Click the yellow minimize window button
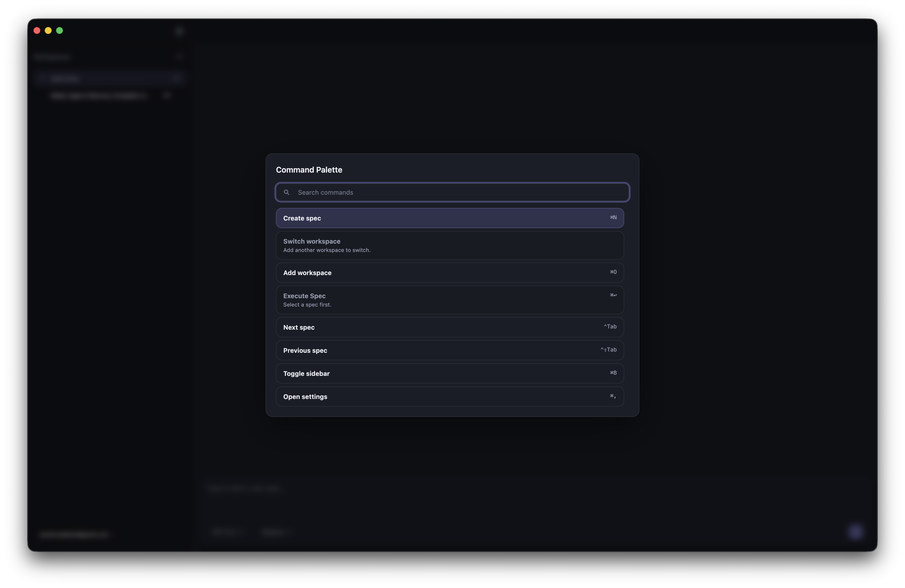 pos(48,30)
